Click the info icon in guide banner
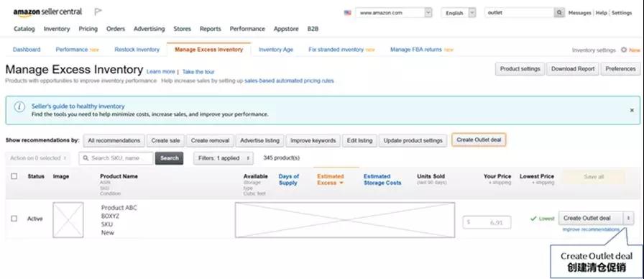Viewport: 644px width, 279px height. [x=19, y=107]
